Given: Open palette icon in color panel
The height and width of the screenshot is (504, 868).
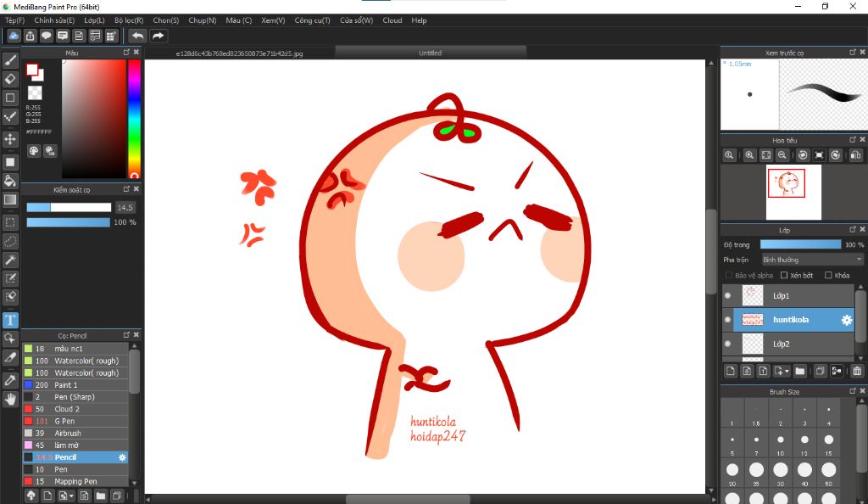Looking at the screenshot, I should pyautogui.click(x=34, y=151).
